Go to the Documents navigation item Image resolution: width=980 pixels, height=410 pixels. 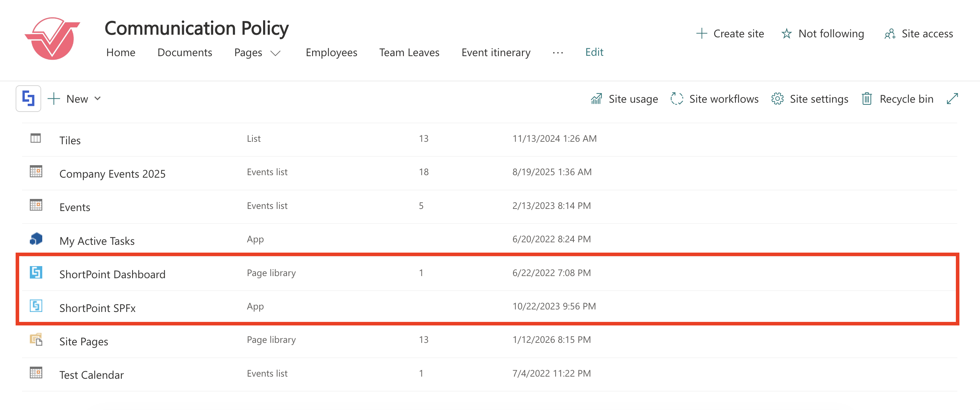coord(185,53)
